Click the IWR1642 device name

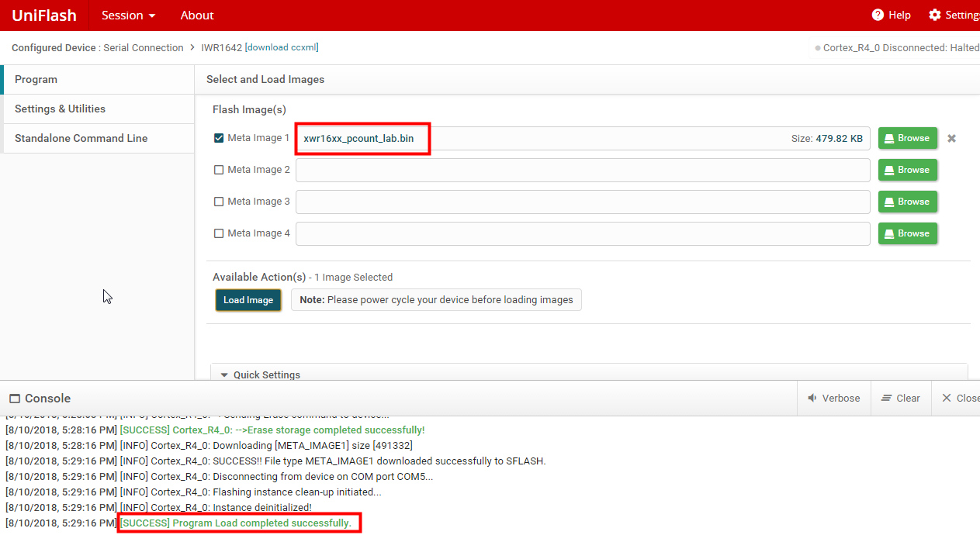coord(221,48)
